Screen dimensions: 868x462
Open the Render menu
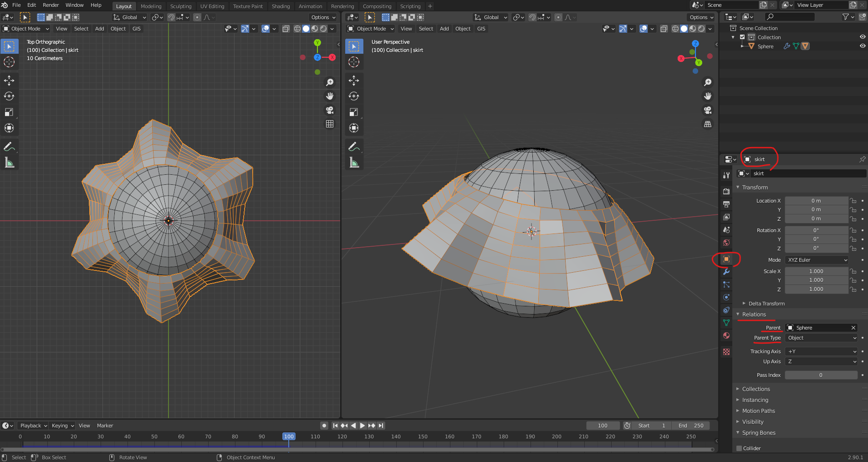(51, 5)
